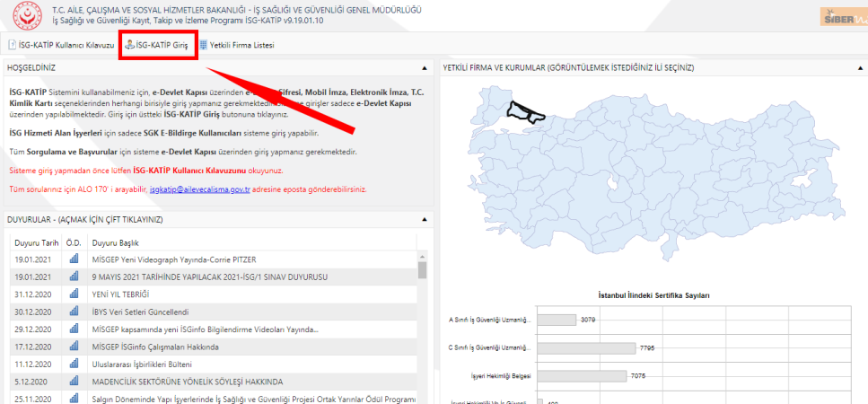Open the Yetkili Firma Listesi

click(236, 45)
